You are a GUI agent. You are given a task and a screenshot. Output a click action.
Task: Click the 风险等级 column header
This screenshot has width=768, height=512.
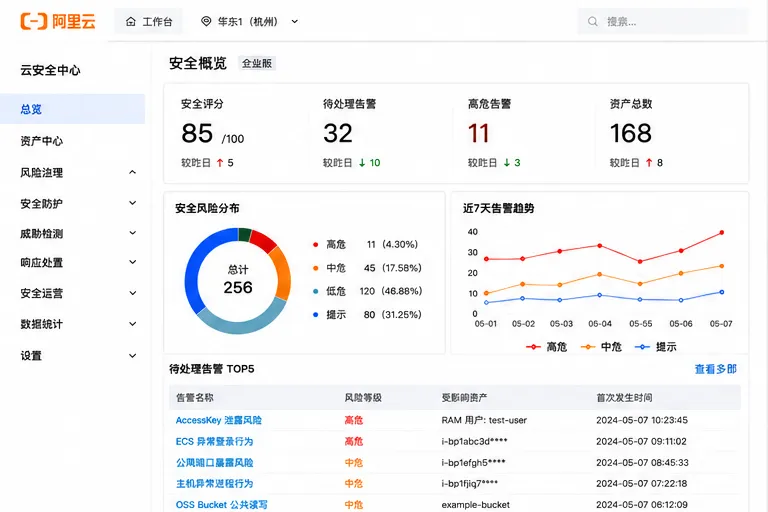pos(363,397)
